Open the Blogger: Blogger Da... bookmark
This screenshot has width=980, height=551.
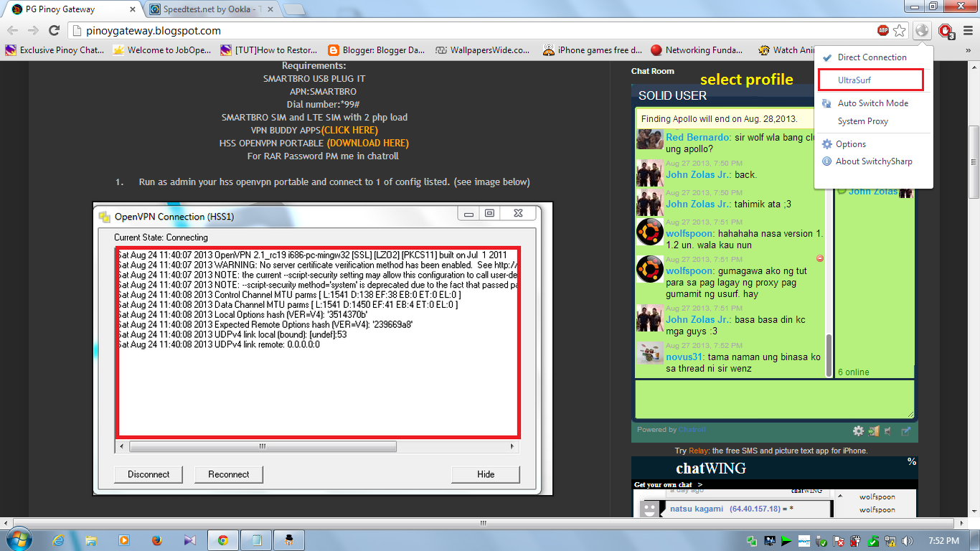coord(377,50)
